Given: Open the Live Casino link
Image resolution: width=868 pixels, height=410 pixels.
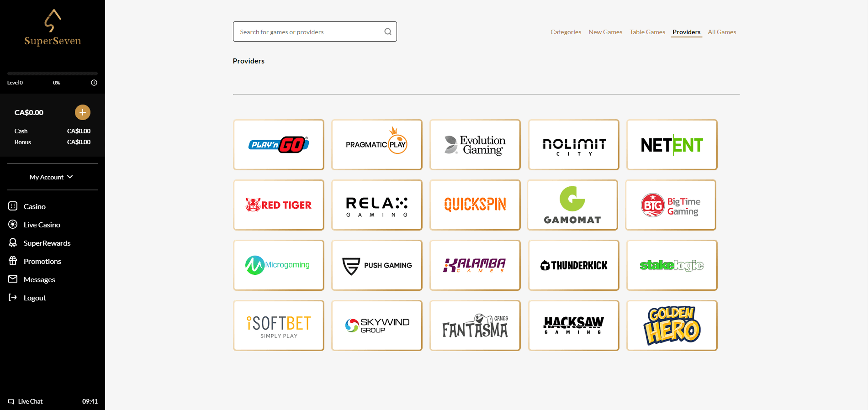Looking at the screenshot, I should 42,225.
